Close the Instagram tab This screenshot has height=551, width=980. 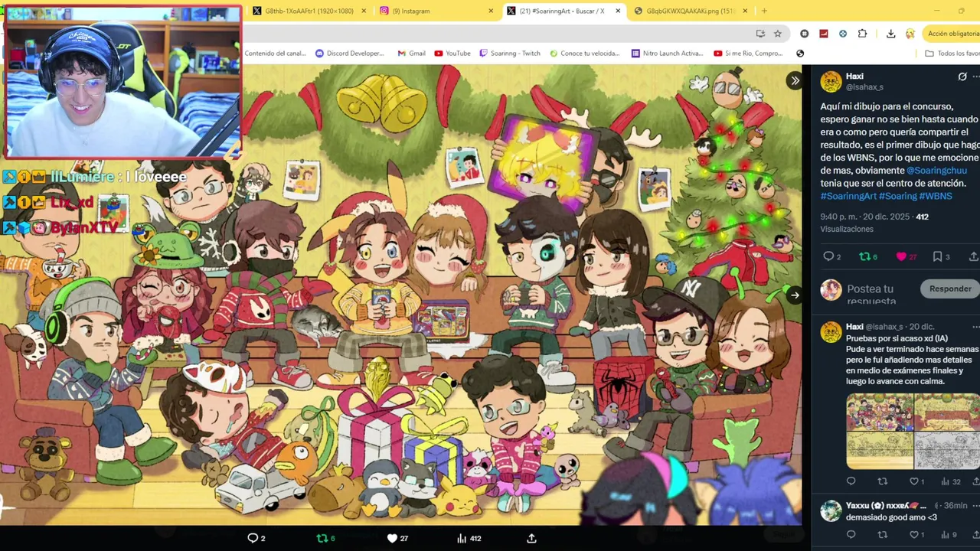coord(491,11)
